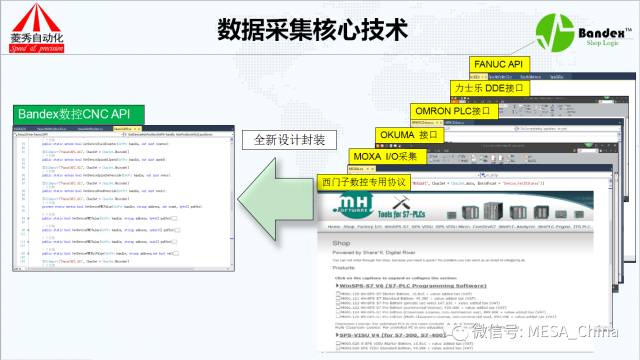Open the class dropdown at the code editor's left
Image resolution: width=640 pixels, height=360 pixels.
[x=69, y=134]
